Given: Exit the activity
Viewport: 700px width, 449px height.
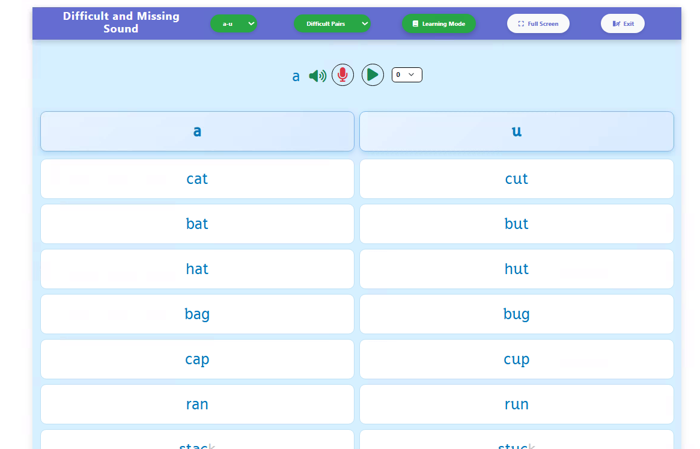Looking at the screenshot, I should point(622,24).
